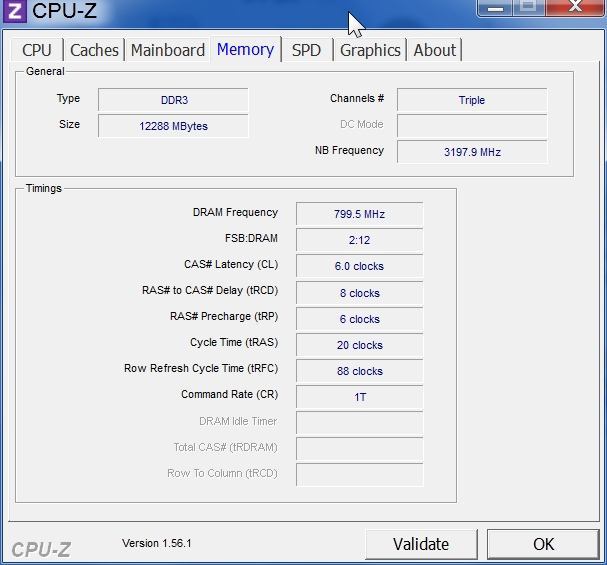Screen dimensions: 607x565
Task: Click the CAS# Latency value 6.0 clocks
Action: tap(360, 266)
